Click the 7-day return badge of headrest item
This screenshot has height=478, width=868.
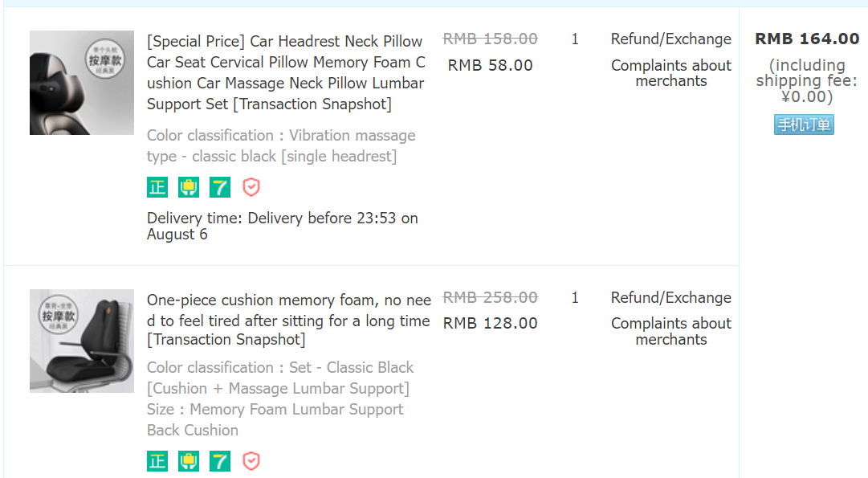[220, 187]
